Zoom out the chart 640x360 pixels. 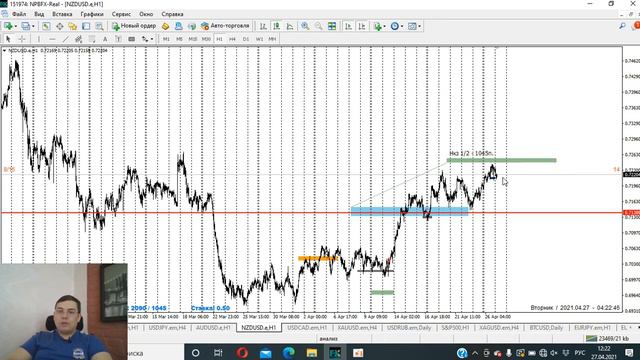(x=318, y=26)
